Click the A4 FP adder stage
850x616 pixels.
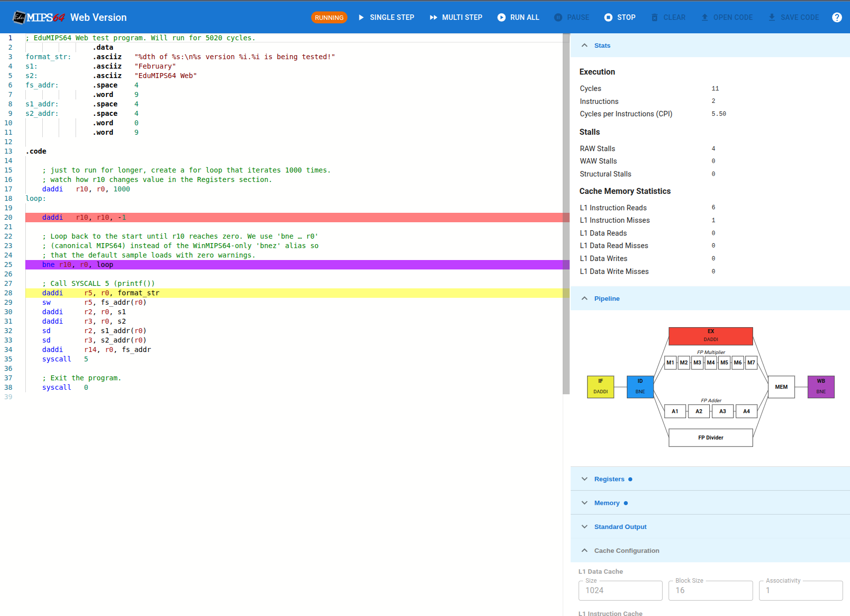[x=747, y=411]
